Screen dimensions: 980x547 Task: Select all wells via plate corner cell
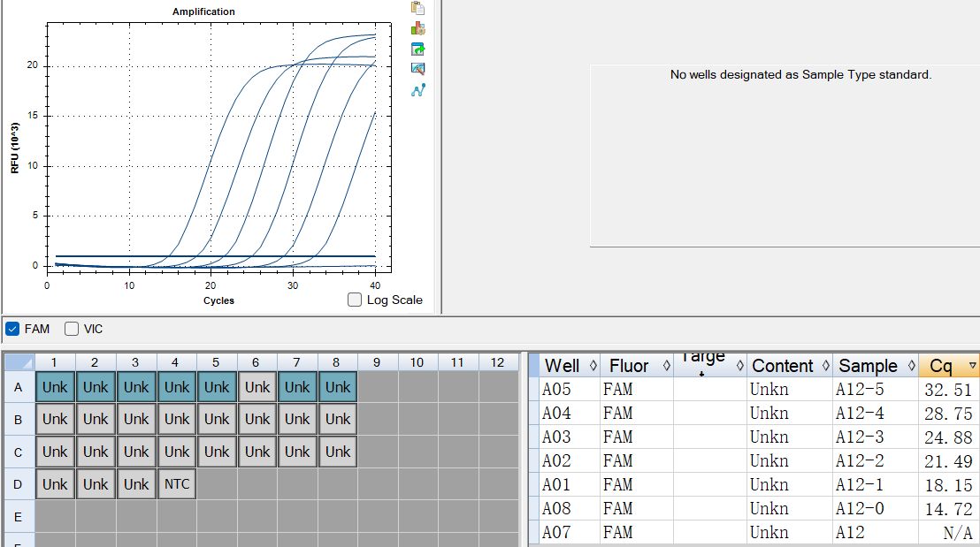tap(19, 362)
